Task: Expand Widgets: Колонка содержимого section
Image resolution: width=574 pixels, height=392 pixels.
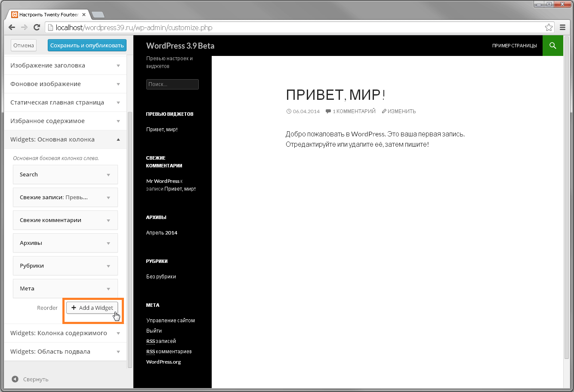Action: click(65, 333)
